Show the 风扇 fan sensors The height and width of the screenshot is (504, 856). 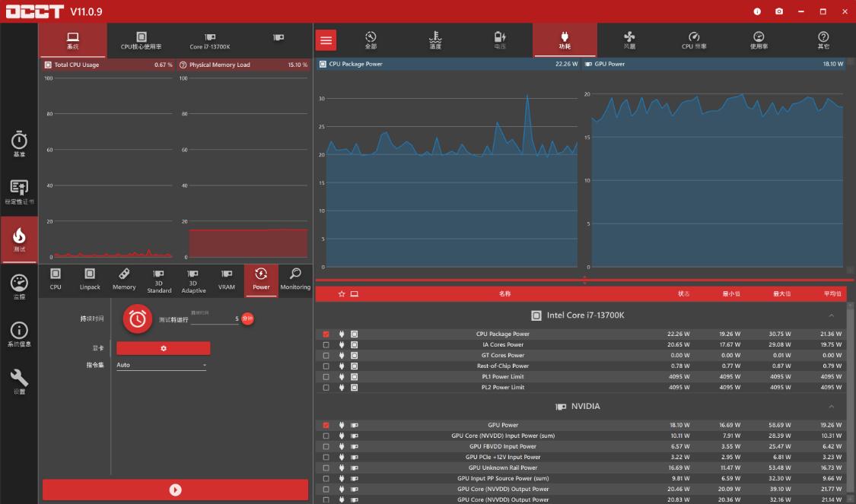pyautogui.click(x=629, y=40)
